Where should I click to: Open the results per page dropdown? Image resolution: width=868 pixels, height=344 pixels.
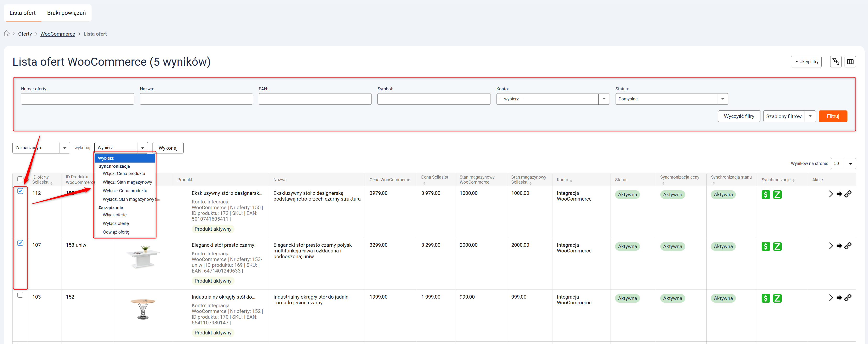coord(843,164)
